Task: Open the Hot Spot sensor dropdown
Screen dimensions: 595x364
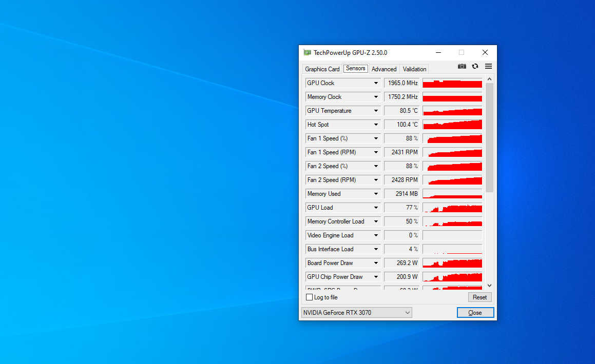Action: click(376, 125)
